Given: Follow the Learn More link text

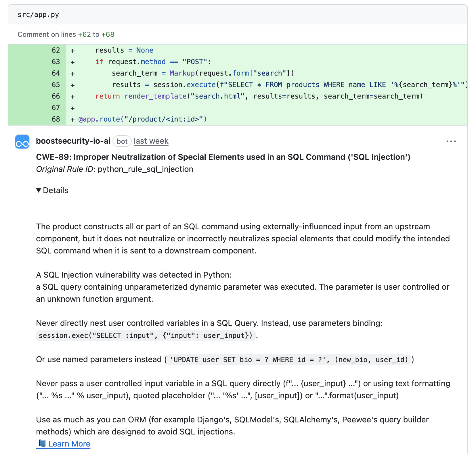Looking at the screenshot, I should 69,444.
